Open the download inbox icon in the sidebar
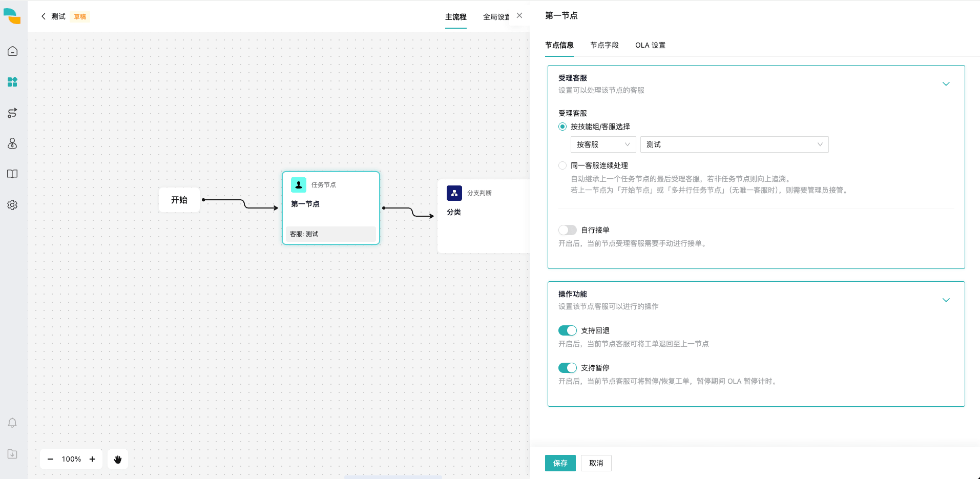This screenshot has height=479, width=980. pyautogui.click(x=12, y=454)
